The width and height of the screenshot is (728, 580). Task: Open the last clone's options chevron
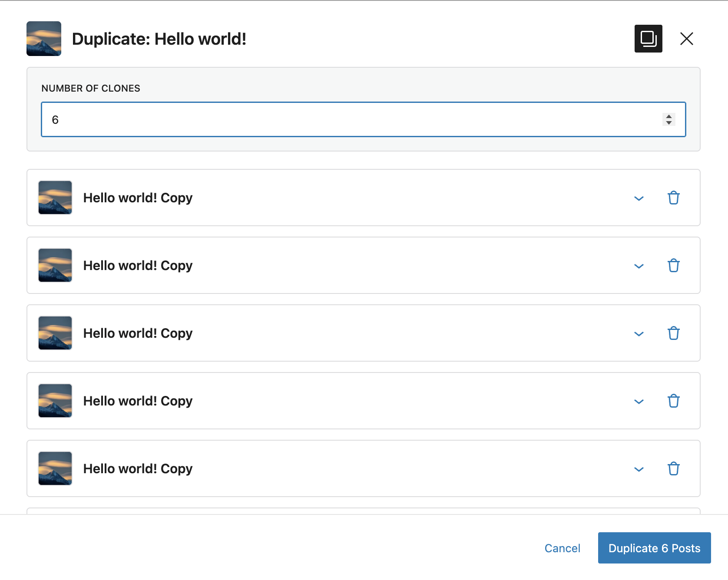tap(639, 469)
